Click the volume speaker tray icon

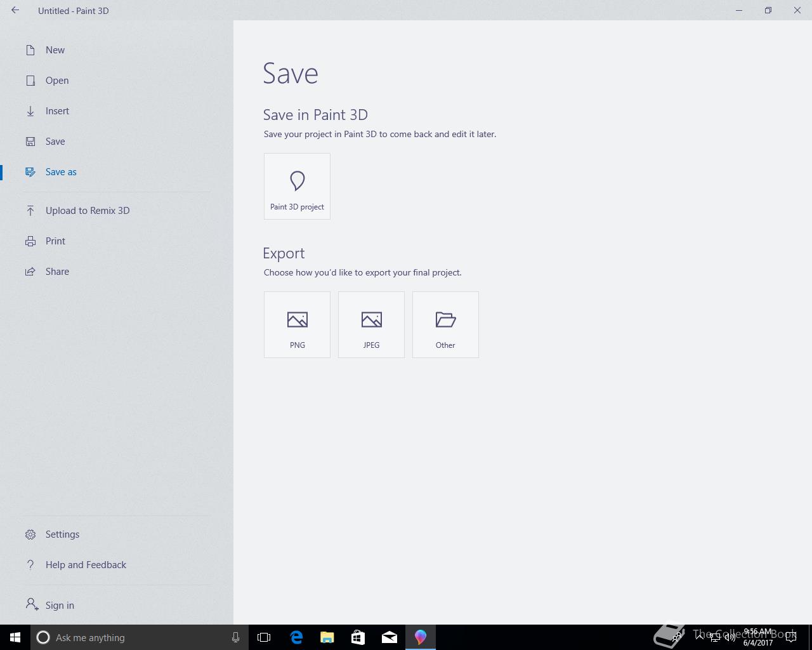click(730, 637)
